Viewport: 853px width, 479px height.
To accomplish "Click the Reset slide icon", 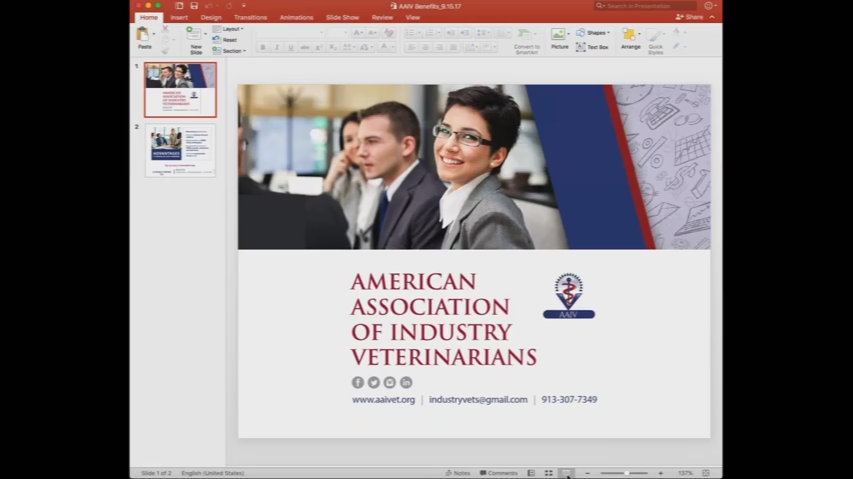I will click(x=217, y=40).
